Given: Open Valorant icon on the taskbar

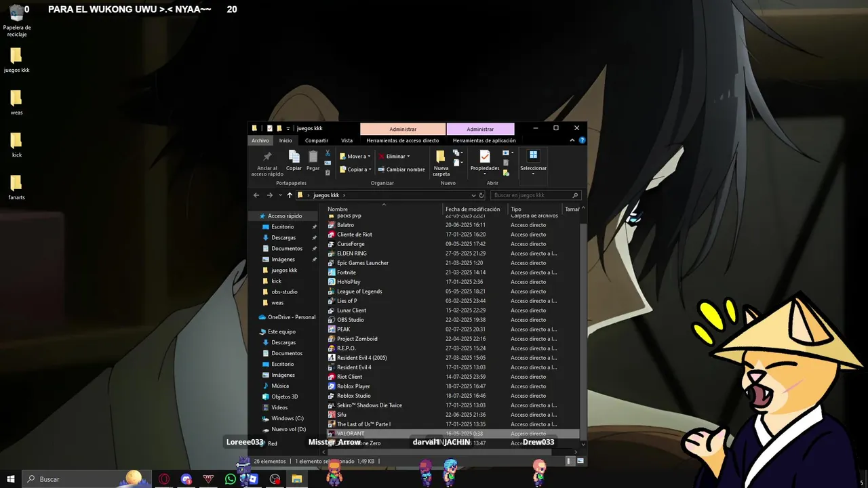Looking at the screenshot, I should pyautogui.click(x=208, y=479).
